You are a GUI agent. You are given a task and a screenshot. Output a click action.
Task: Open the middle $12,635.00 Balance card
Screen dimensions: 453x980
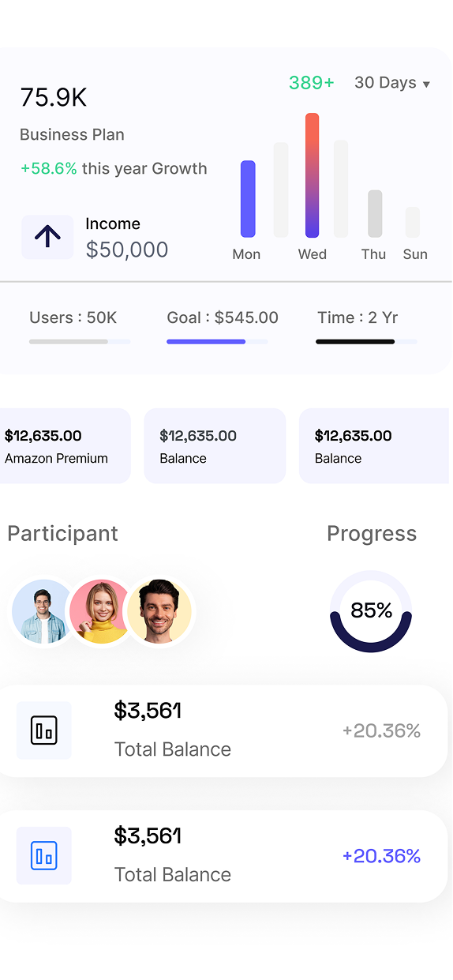[215, 446]
